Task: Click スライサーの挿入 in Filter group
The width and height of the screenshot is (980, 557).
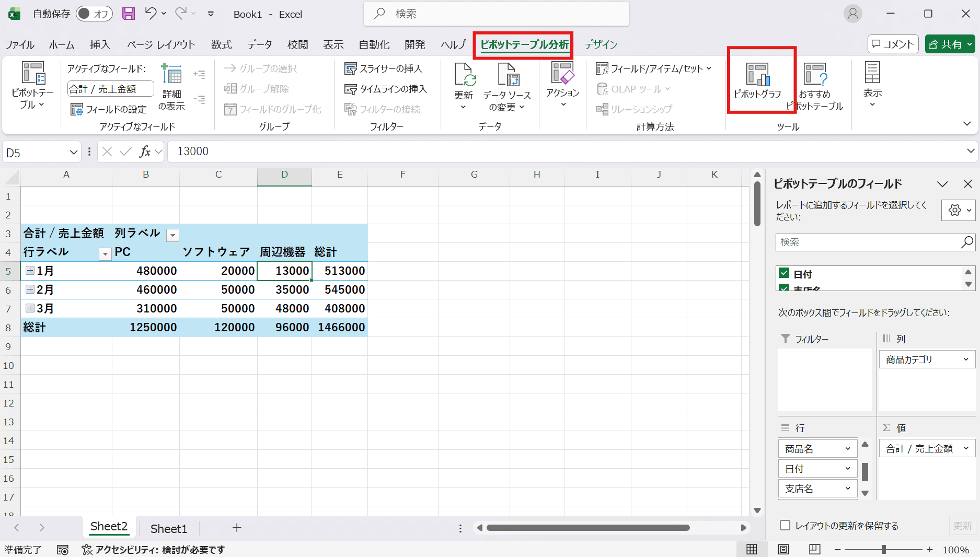Action: coord(384,68)
